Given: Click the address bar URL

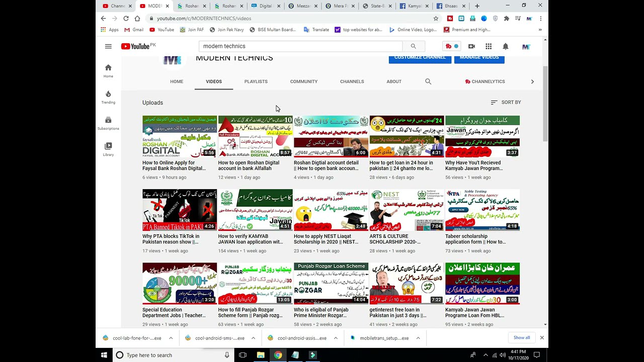Looking at the screenshot, I should [204, 19].
